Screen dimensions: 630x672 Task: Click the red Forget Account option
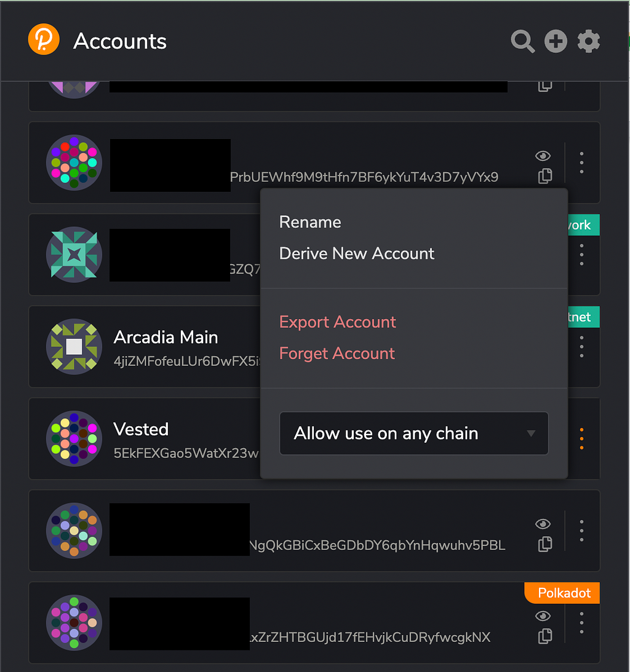[x=337, y=353]
